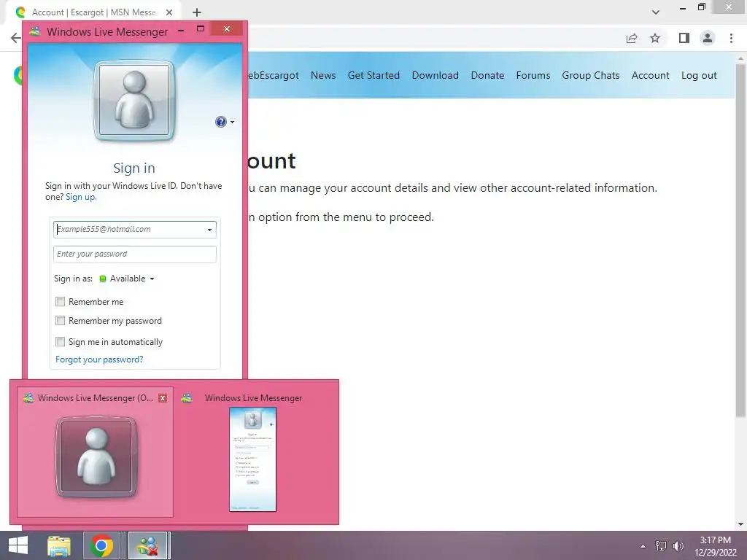
Task: Open Chrome tab search chevron
Action: pyautogui.click(x=656, y=12)
